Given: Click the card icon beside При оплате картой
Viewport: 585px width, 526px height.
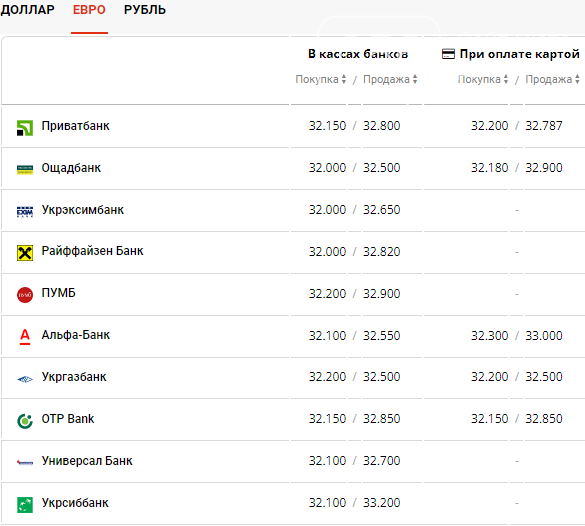Looking at the screenshot, I should [448, 54].
